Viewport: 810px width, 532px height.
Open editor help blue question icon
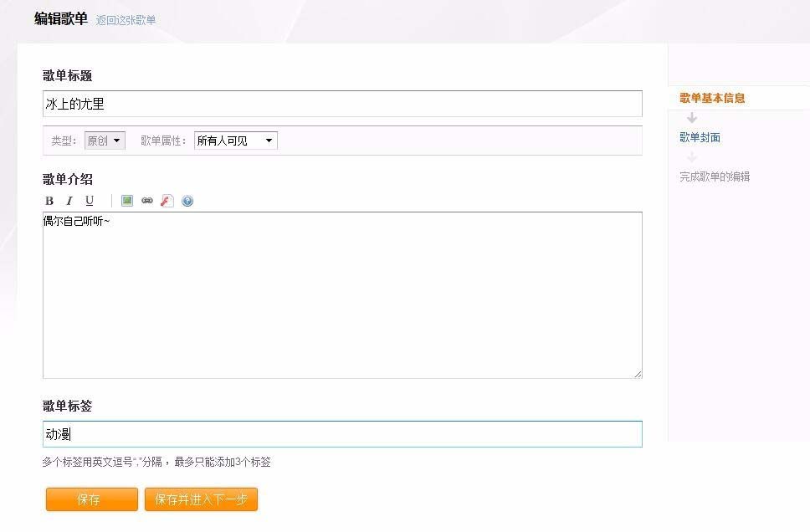click(187, 201)
